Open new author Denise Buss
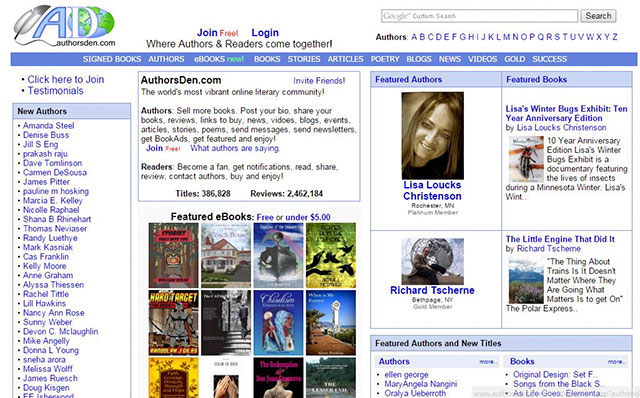 [46, 135]
